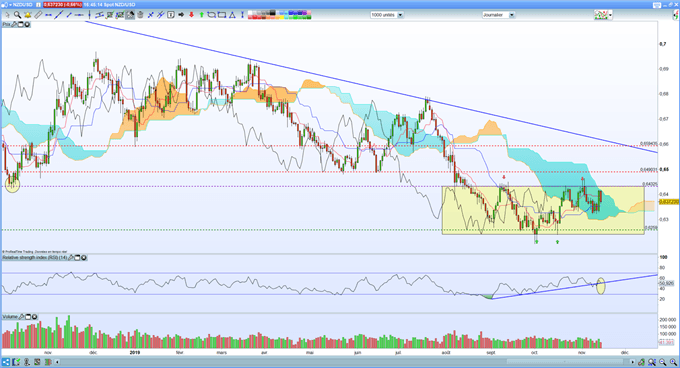
Task: Close the Prix panel with round button
Action: [27, 25]
